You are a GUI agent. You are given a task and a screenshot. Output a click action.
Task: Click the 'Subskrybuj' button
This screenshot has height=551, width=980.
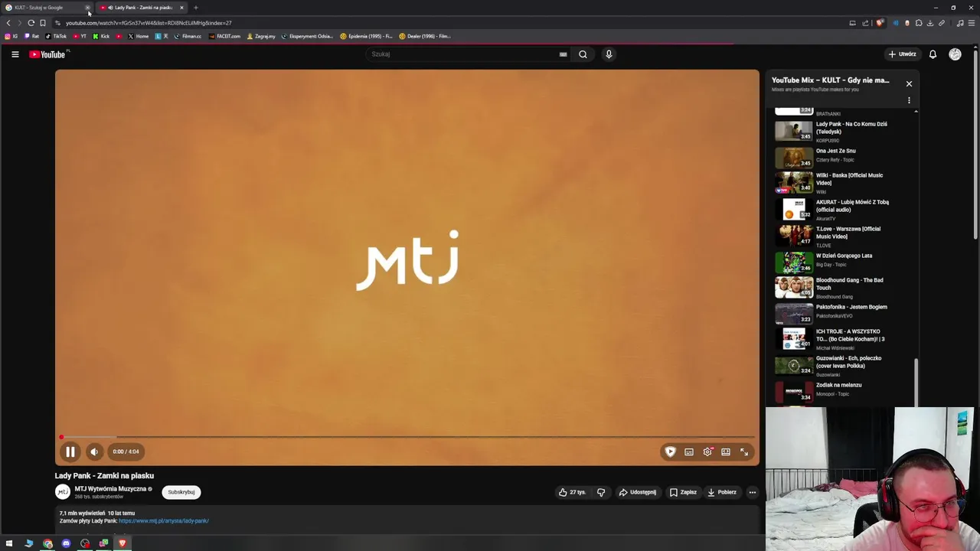pos(181,492)
